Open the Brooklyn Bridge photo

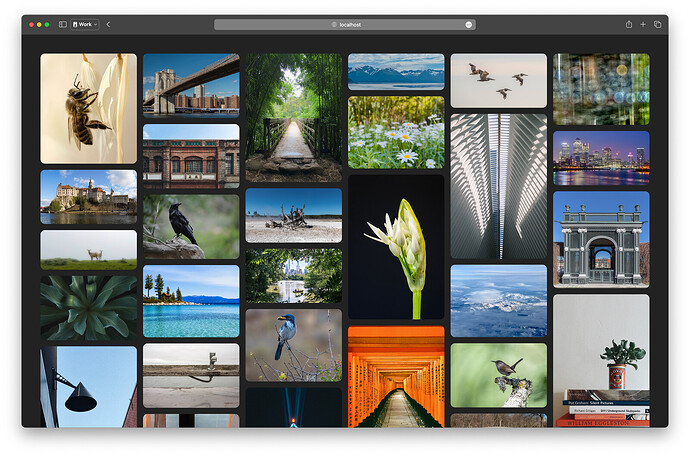tap(191, 85)
